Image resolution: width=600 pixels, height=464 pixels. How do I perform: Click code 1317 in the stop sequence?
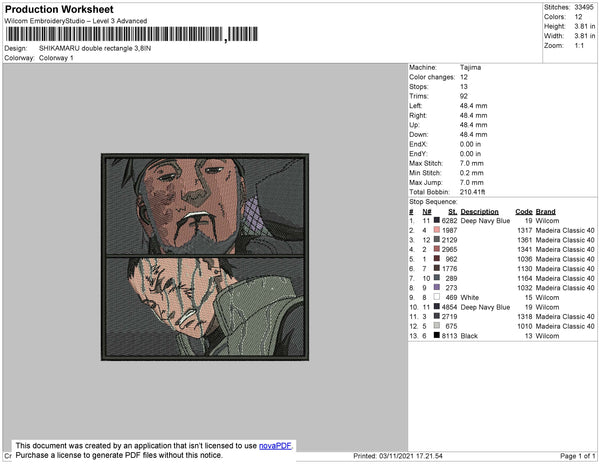[525, 230]
